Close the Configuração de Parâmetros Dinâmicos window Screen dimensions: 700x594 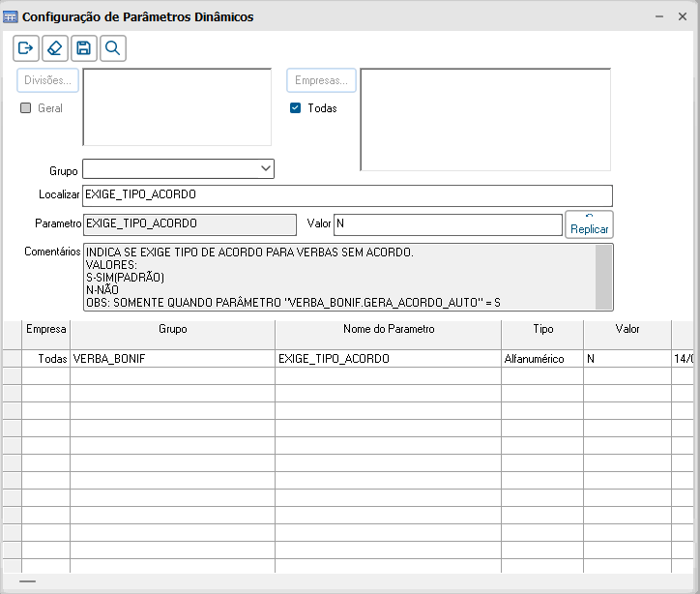(685, 16)
